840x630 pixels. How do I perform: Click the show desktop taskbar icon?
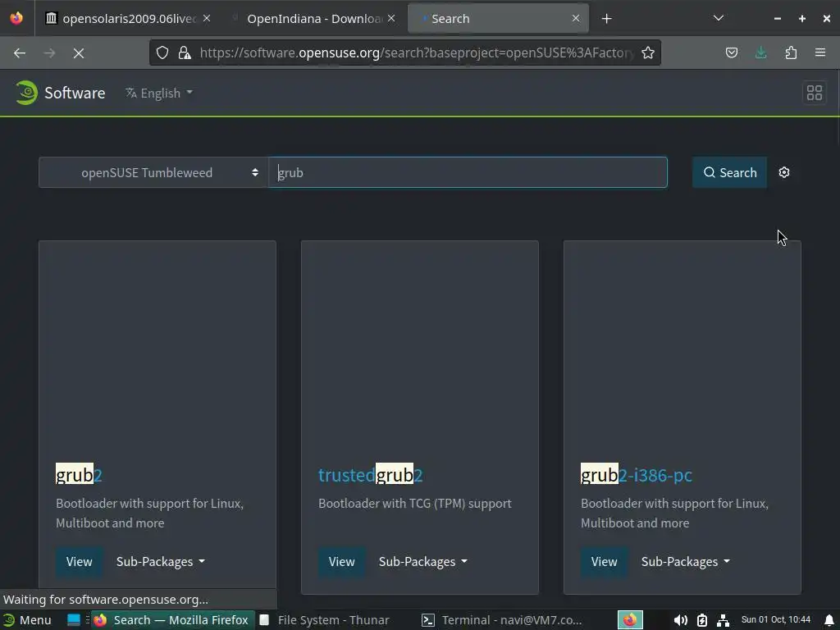[x=74, y=620]
